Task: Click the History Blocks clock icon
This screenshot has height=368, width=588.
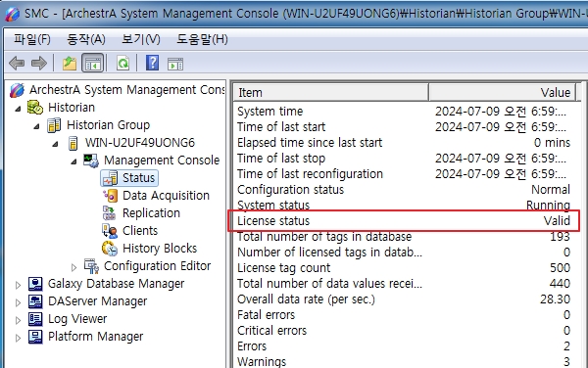Action: pyautogui.click(x=110, y=249)
